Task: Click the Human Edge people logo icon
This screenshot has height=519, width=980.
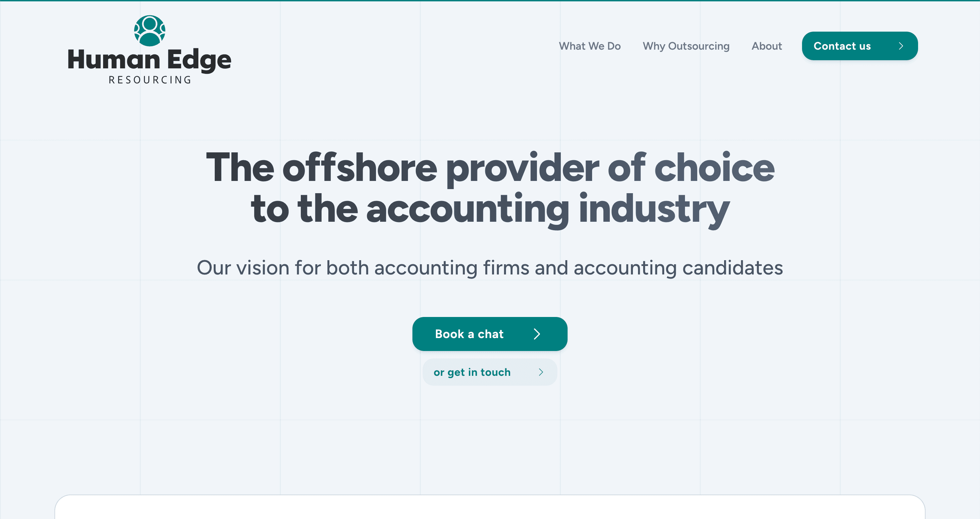Action: click(149, 31)
